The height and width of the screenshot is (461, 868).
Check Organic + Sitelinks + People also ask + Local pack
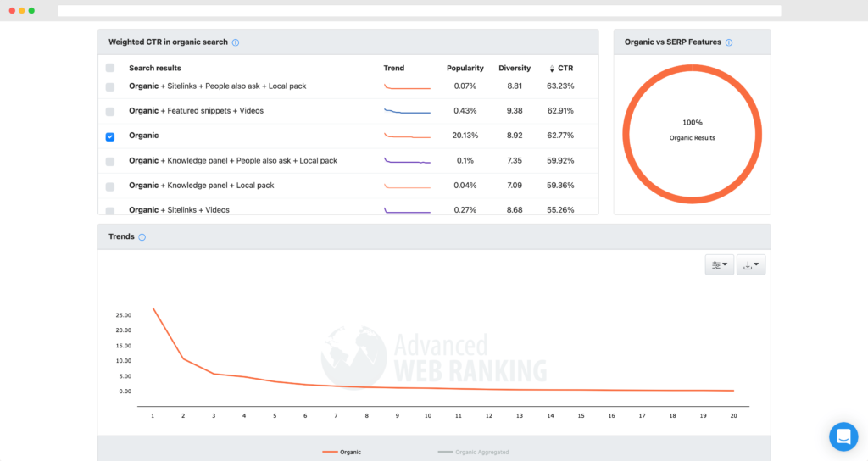point(110,87)
